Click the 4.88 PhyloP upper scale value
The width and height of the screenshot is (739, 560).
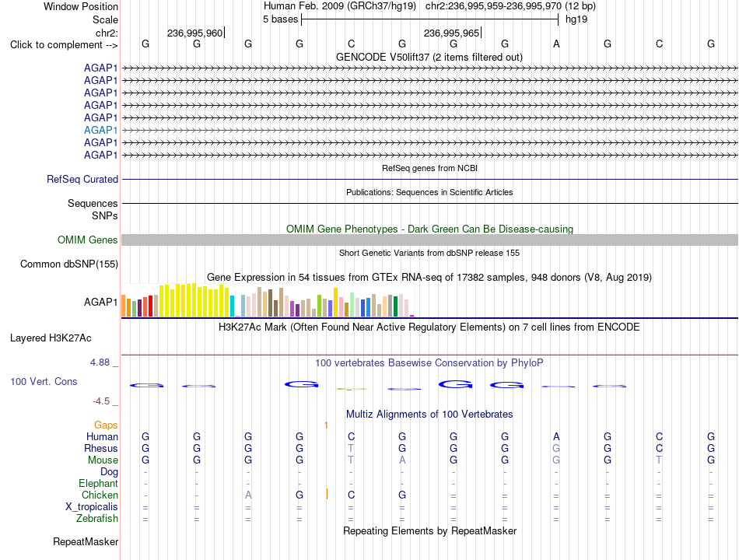[100, 362]
